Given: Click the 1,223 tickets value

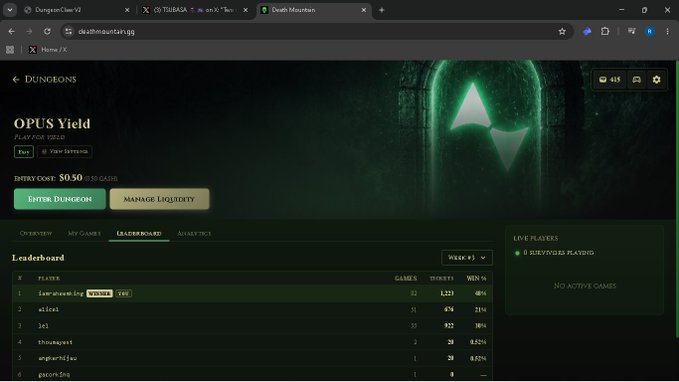Looking at the screenshot, I should pos(446,294).
